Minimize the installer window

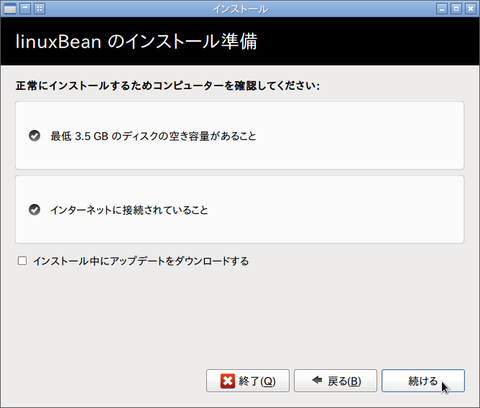(x=442, y=9)
